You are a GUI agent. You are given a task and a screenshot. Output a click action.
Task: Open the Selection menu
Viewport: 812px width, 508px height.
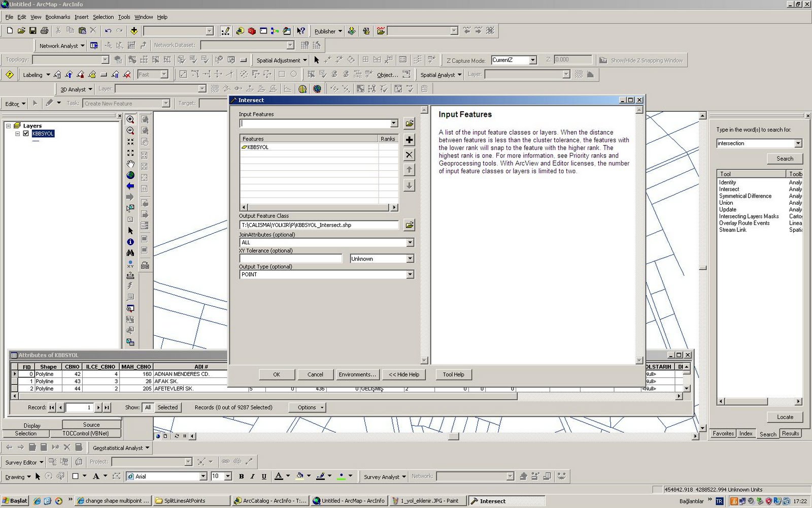point(103,17)
